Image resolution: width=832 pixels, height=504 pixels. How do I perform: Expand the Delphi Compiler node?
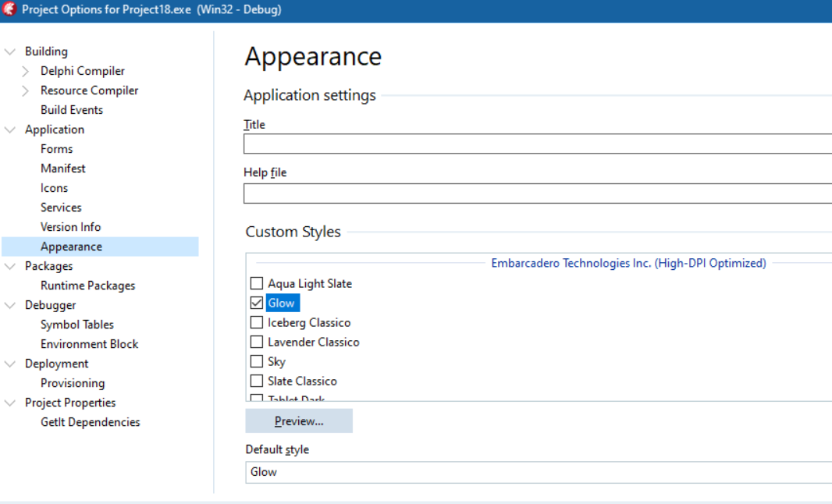(26, 71)
